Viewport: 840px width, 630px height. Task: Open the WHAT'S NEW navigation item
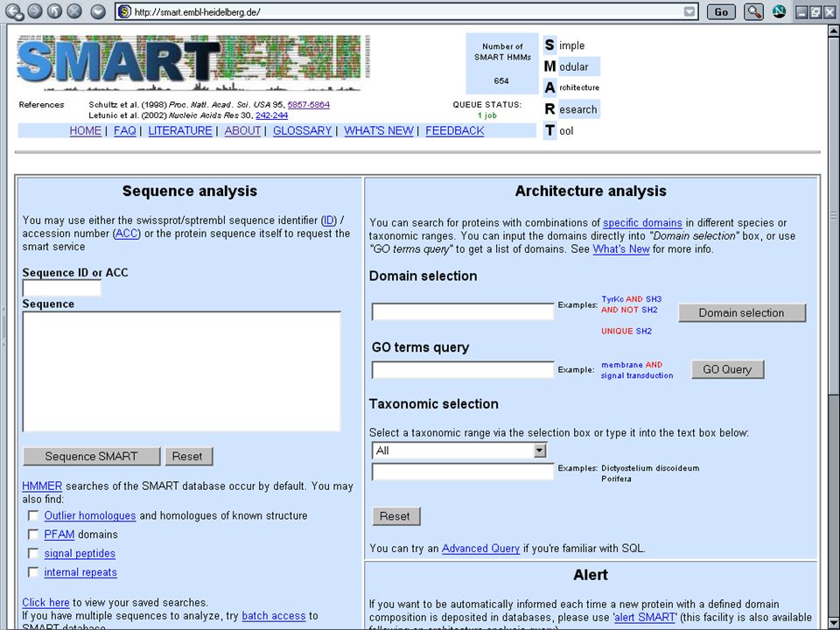coord(379,130)
